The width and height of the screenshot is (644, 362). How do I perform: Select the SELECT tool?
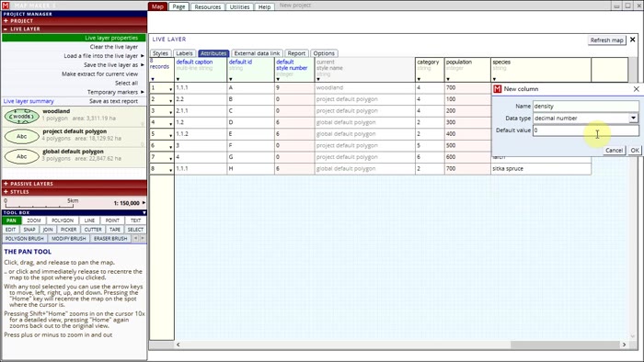(135, 230)
